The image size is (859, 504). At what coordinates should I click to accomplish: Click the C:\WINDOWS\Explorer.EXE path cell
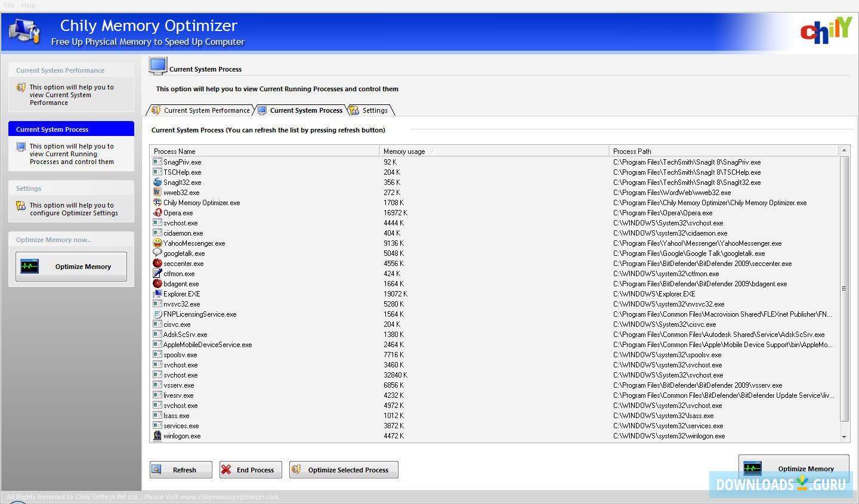[654, 294]
